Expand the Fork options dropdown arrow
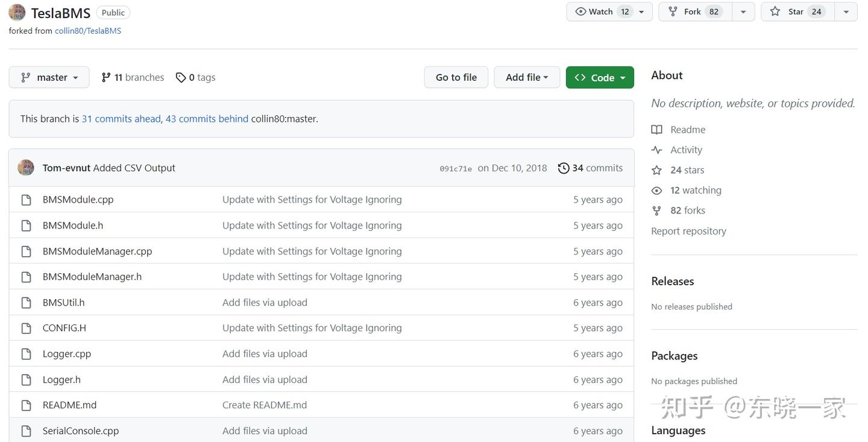This screenshot has height=442, width=868. click(743, 11)
